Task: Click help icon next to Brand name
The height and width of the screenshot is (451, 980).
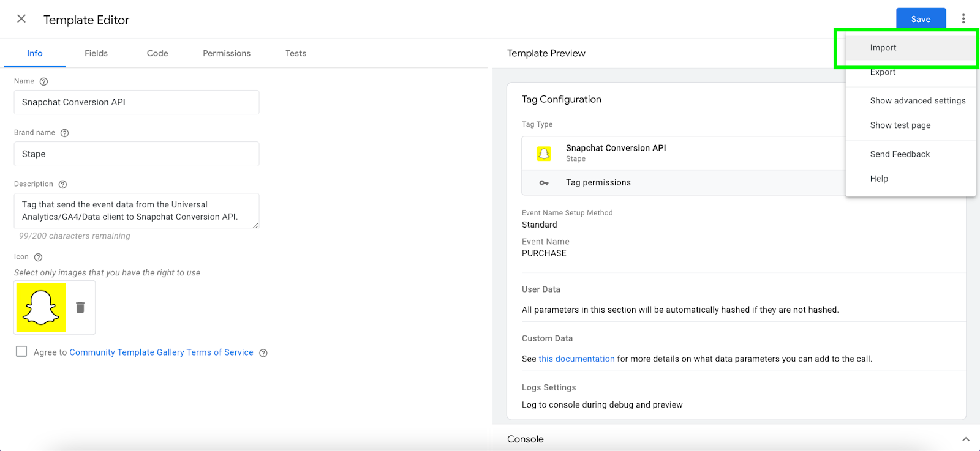Action: click(64, 133)
